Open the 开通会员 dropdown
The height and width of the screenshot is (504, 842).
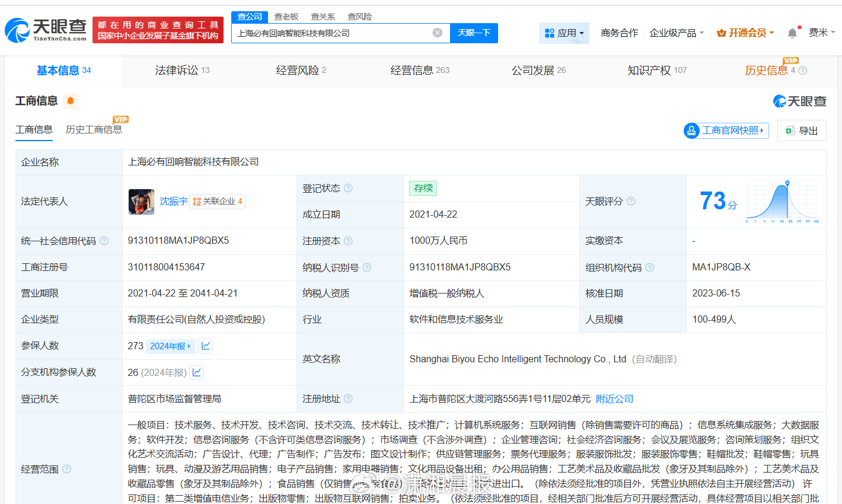tap(745, 33)
